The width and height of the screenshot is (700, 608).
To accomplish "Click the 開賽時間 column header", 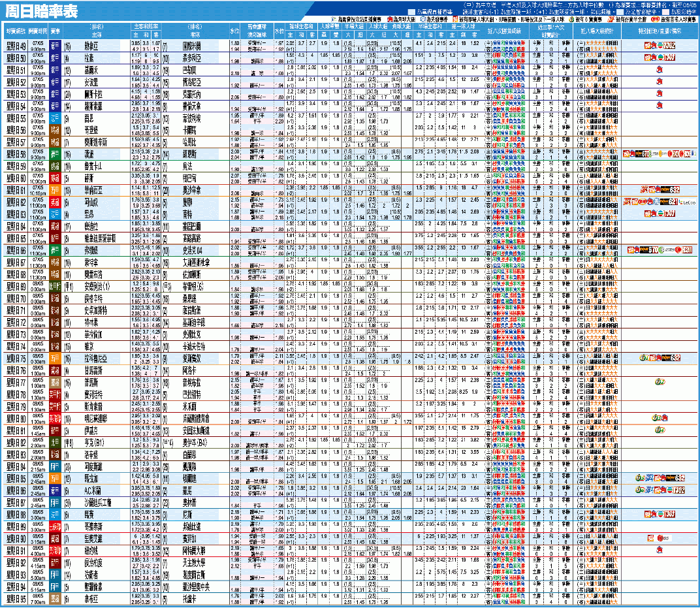I will tap(37, 31).
